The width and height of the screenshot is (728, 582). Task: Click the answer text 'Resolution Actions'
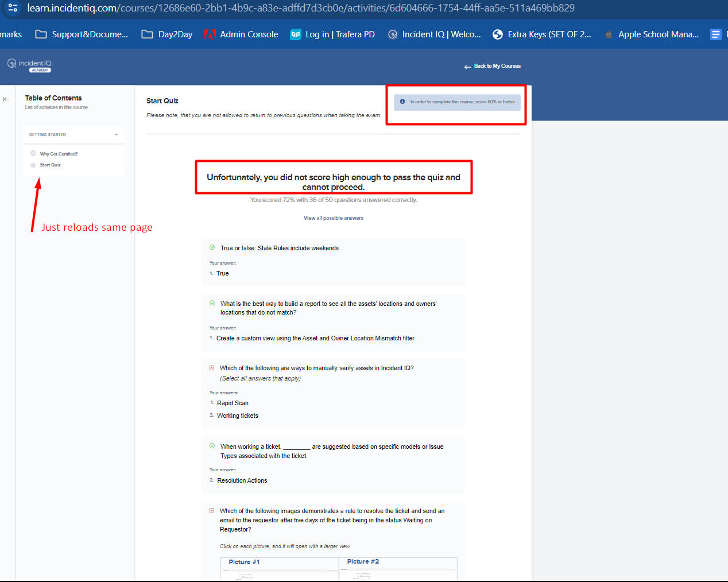click(x=242, y=481)
